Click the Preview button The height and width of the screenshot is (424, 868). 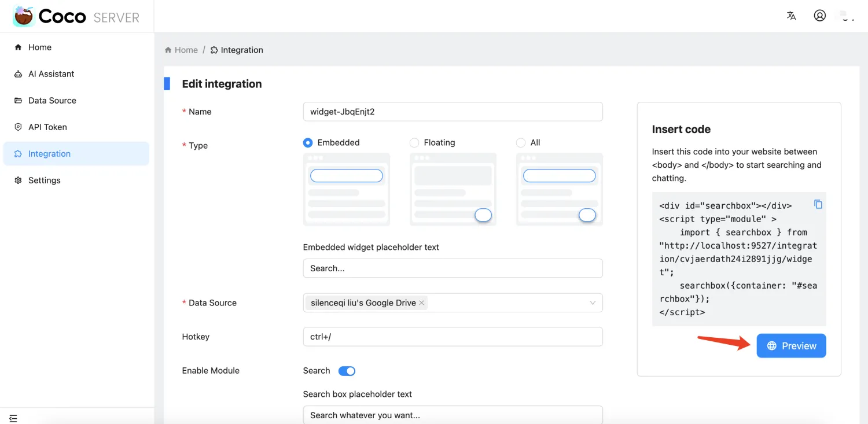click(791, 346)
